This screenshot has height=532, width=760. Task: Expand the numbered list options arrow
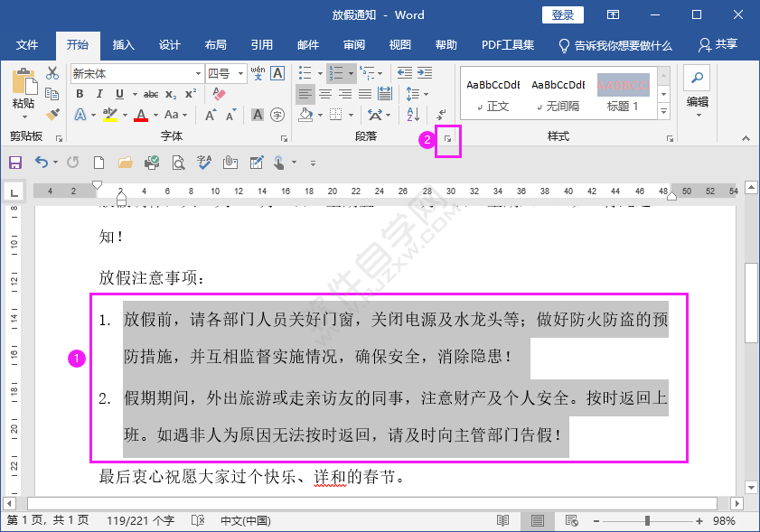point(351,73)
